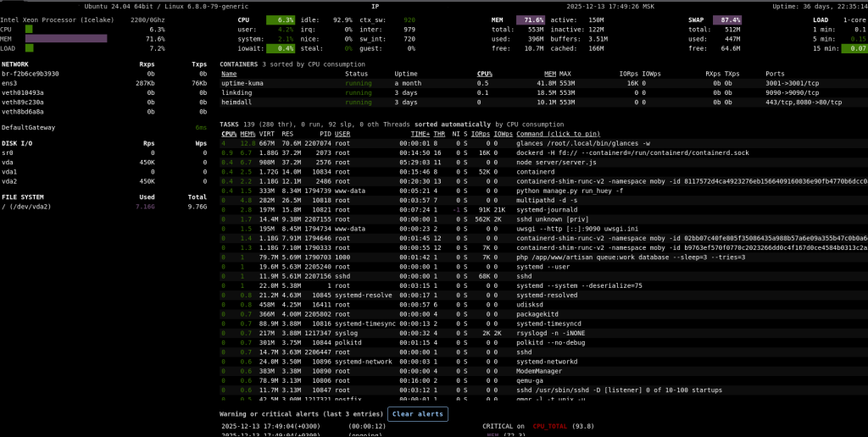Click the containers MEM column header
This screenshot has height=437, width=868.
click(x=549, y=74)
